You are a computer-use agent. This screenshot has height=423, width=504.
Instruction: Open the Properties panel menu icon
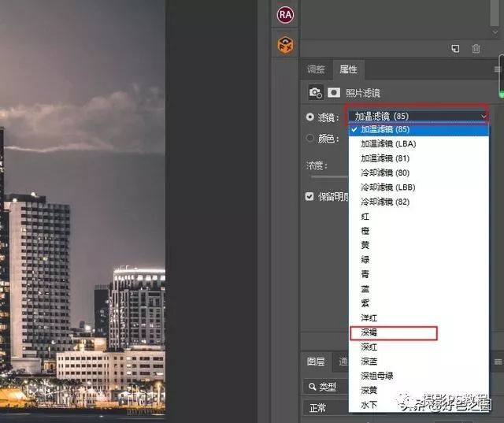pyautogui.click(x=497, y=69)
